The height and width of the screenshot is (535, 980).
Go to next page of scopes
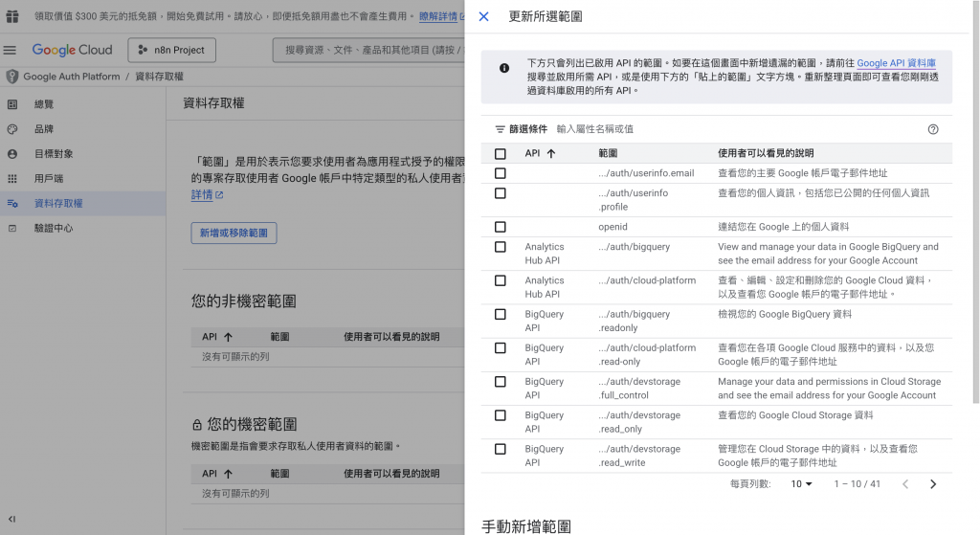coord(933,484)
